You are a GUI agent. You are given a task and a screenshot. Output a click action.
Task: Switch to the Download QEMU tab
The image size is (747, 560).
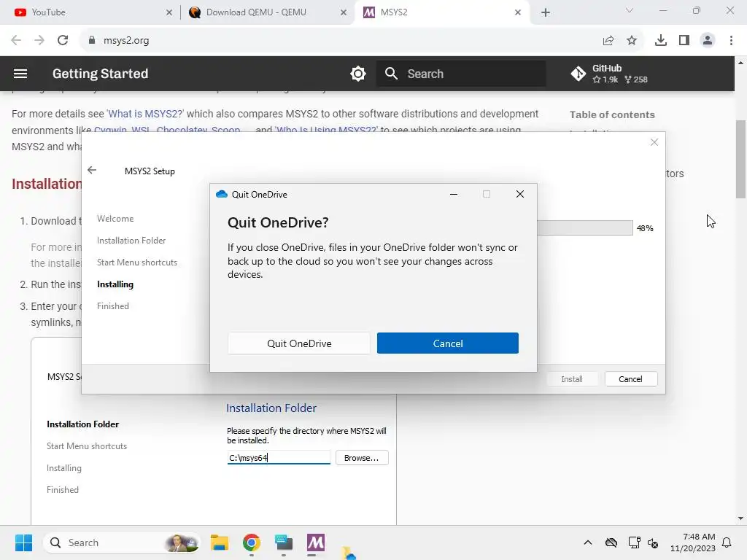pos(267,12)
